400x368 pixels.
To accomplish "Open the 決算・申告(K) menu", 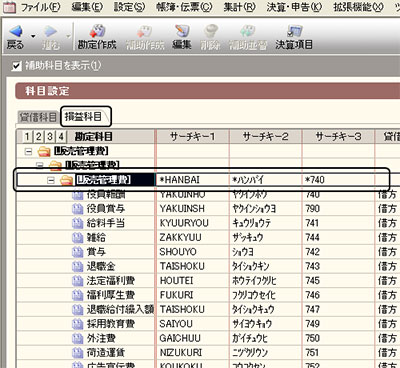I will click(294, 7).
